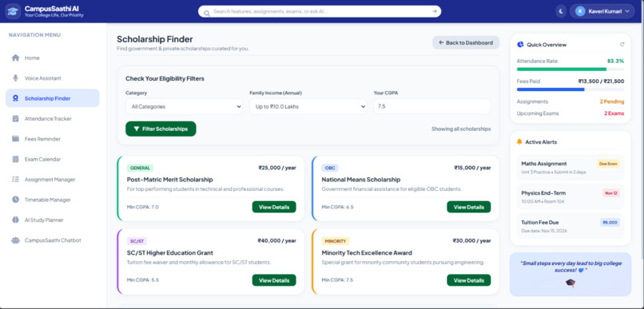Open the Physics End-Term alert
The height and width of the screenshot is (309, 644).
(x=570, y=197)
